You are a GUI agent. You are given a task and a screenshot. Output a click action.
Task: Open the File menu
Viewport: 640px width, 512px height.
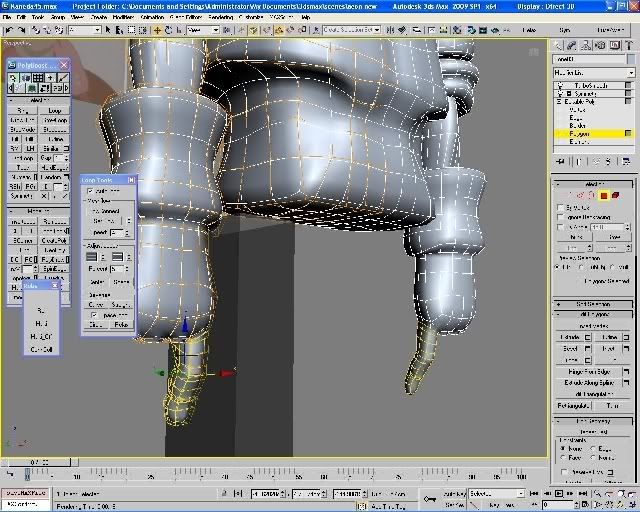8,17
